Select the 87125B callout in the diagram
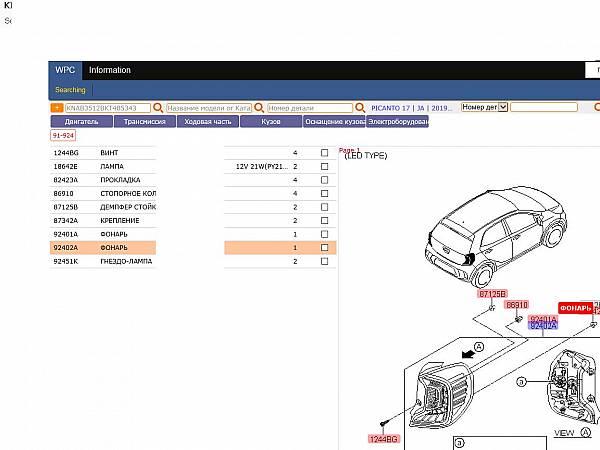 [493, 295]
